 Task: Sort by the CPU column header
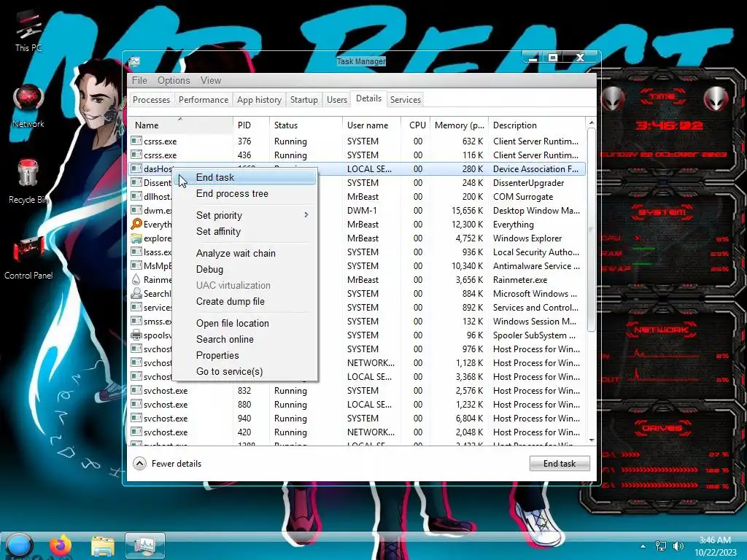(x=415, y=125)
